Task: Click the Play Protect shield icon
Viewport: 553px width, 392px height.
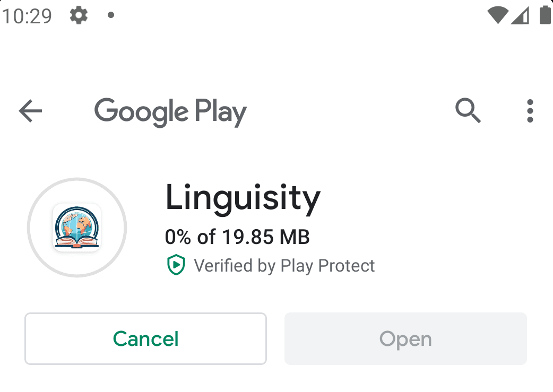Action: click(176, 265)
